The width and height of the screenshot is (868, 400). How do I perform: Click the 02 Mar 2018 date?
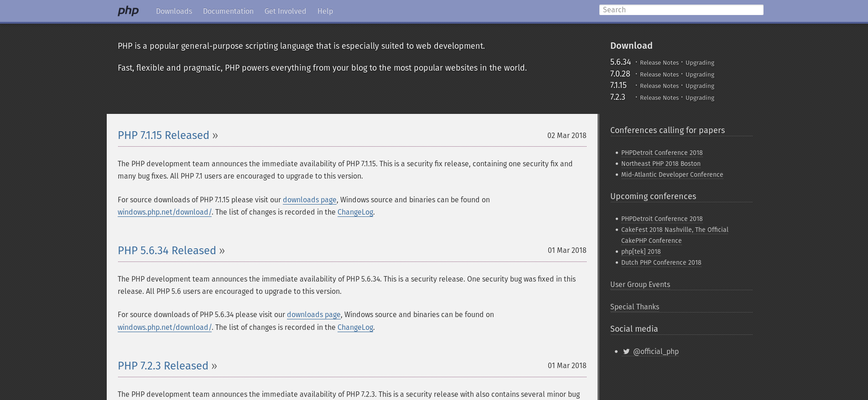567,136
